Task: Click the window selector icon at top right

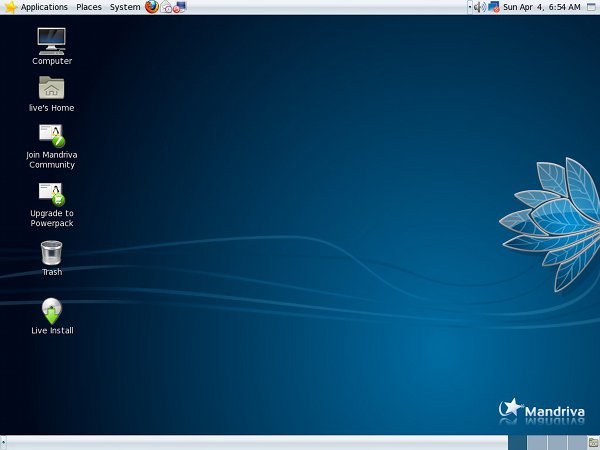Action: 592,7
